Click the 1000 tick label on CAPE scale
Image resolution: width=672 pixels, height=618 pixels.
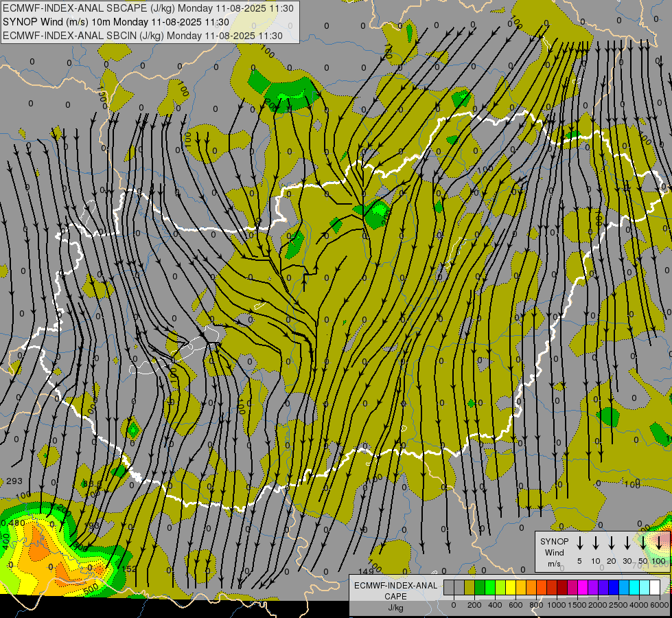[556, 605]
